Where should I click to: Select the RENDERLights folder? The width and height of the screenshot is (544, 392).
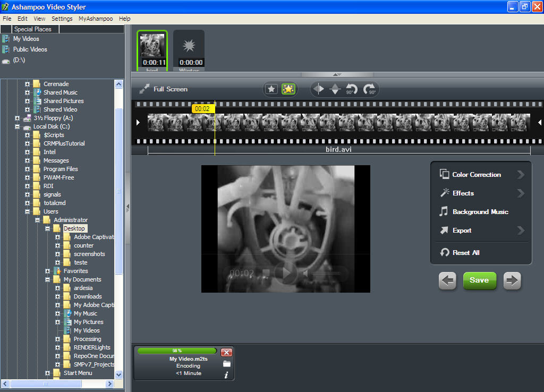click(92, 347)
